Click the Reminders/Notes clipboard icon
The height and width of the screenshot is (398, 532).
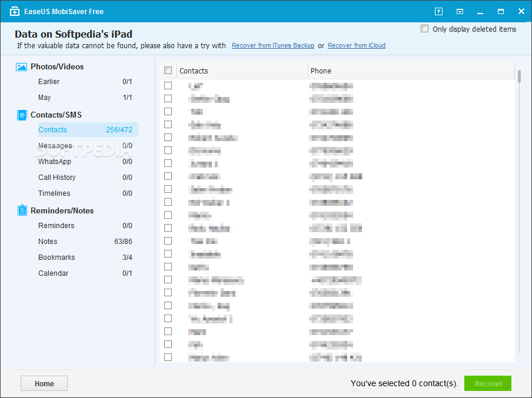(22, 210)
